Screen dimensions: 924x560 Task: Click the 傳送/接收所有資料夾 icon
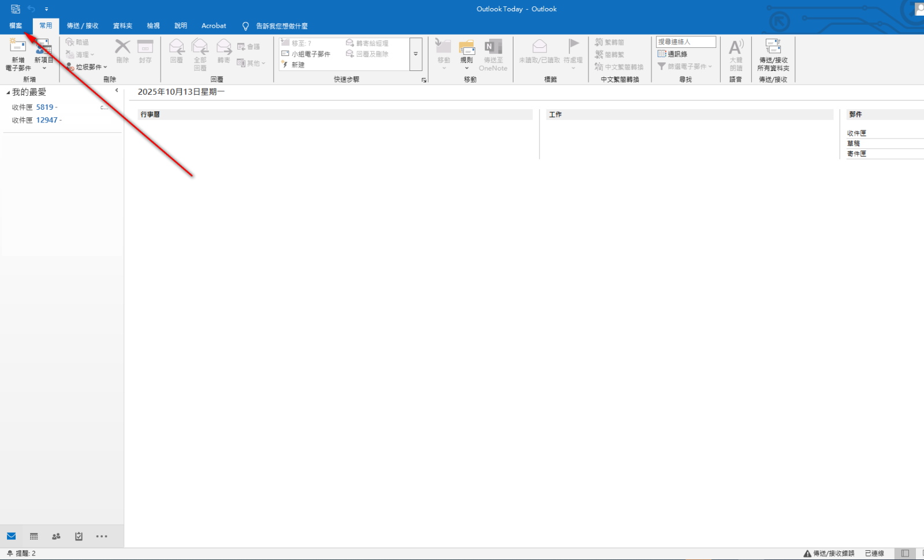pos(773,47)
